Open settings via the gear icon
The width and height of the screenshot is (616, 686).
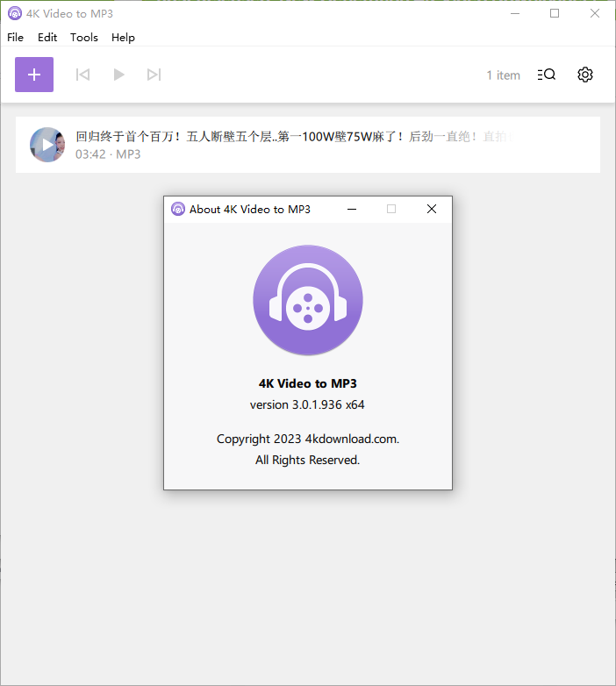click(x=585, y=75)
